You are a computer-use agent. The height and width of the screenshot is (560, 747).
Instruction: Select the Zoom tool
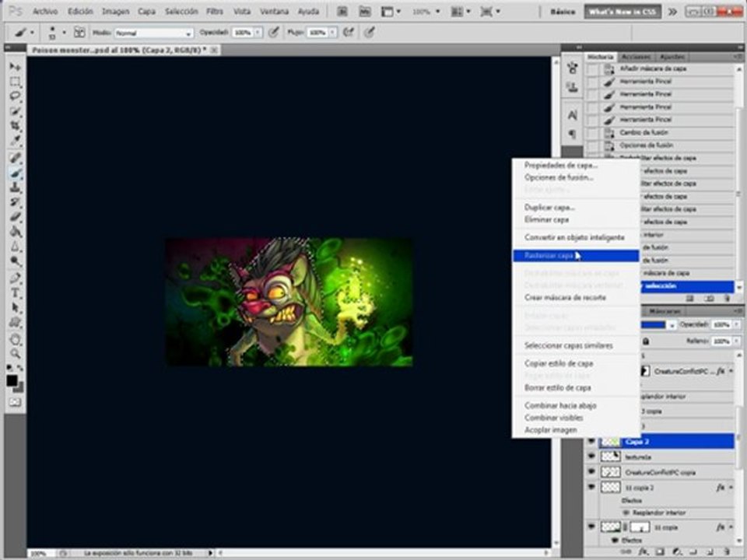click(16, 353)
